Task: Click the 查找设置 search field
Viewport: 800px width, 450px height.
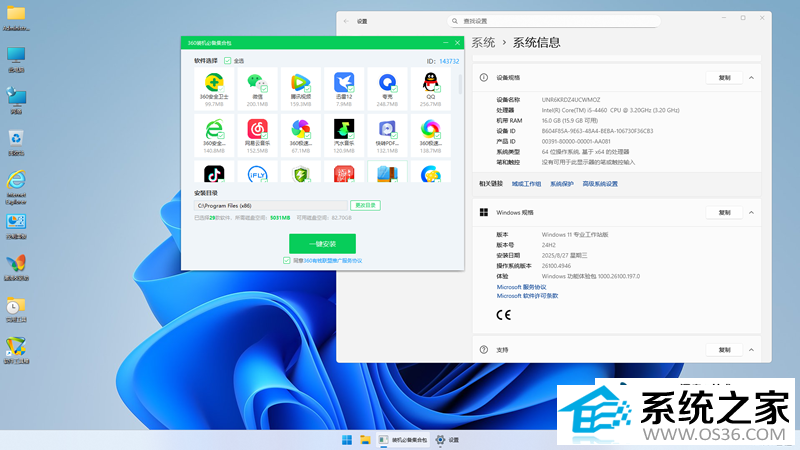Action: coord(554,21)
